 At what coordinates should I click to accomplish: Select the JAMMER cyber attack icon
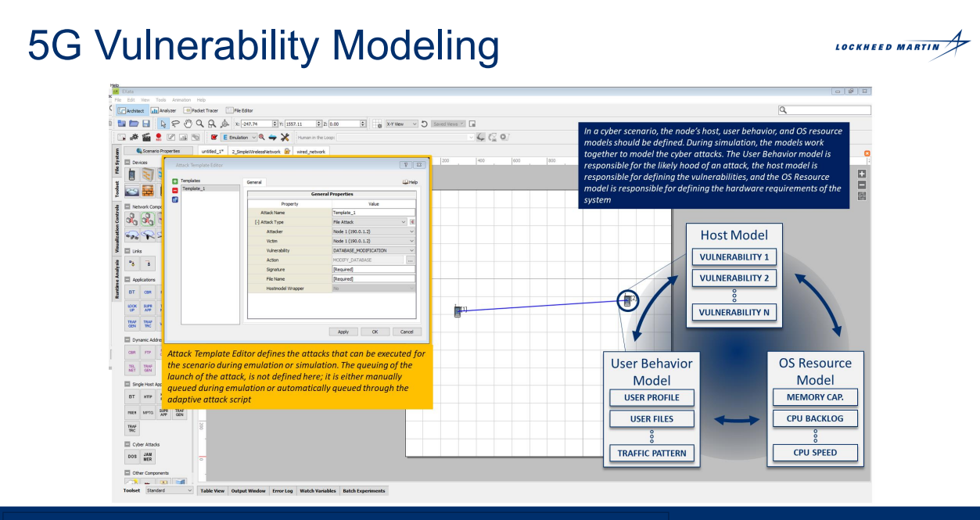148,456
